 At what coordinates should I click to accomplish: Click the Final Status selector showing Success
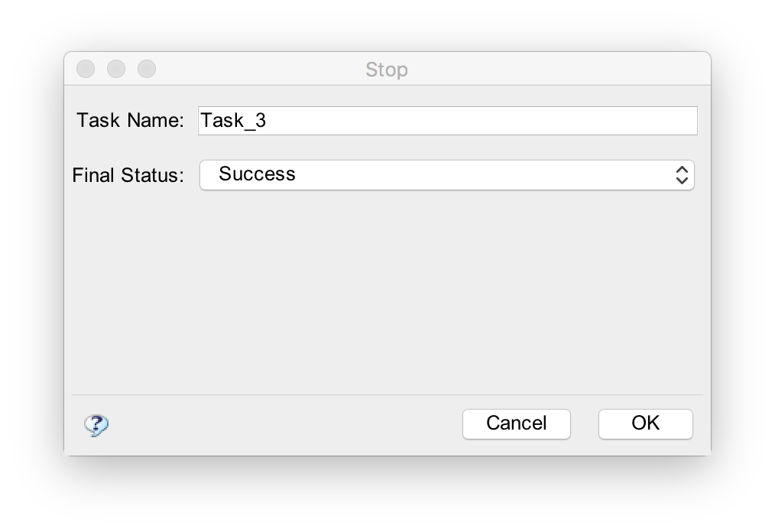[447, 175]
